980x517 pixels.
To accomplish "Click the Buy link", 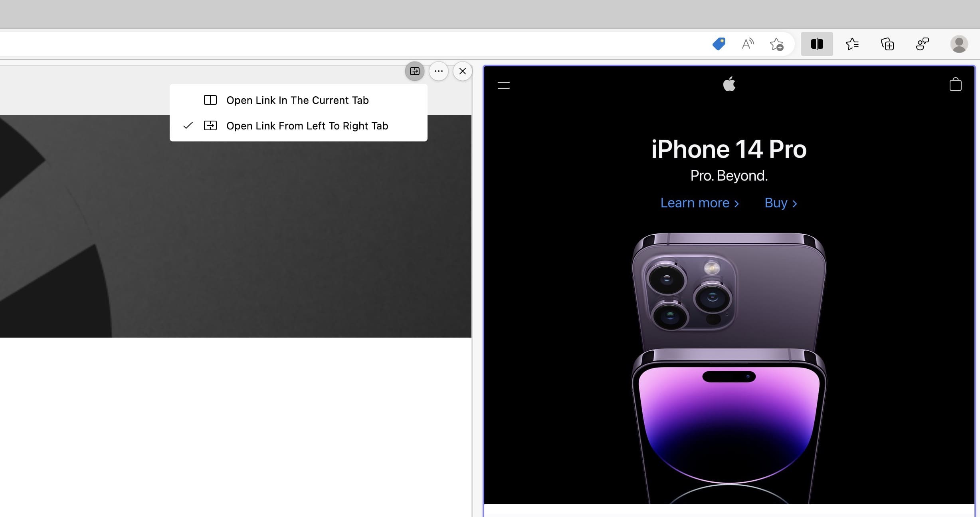I will click(x=781, y=203).
